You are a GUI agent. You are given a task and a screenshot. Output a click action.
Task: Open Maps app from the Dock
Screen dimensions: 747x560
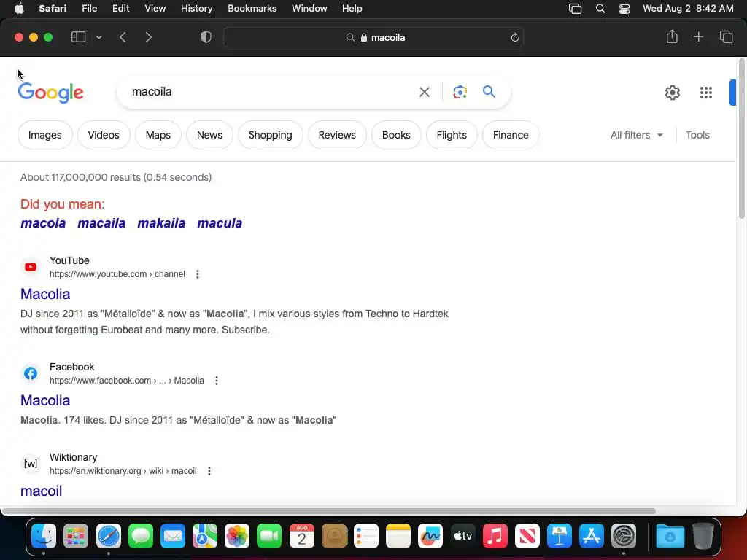point(205,536)
